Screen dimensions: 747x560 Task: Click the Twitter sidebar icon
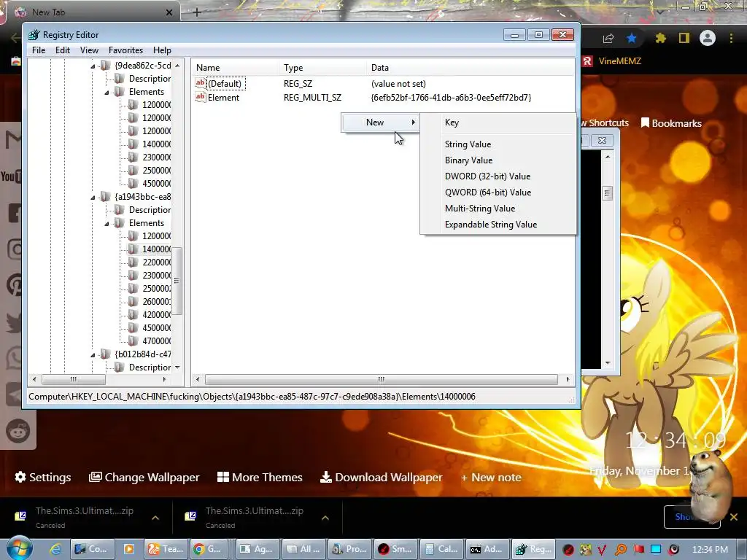(15, 323)
